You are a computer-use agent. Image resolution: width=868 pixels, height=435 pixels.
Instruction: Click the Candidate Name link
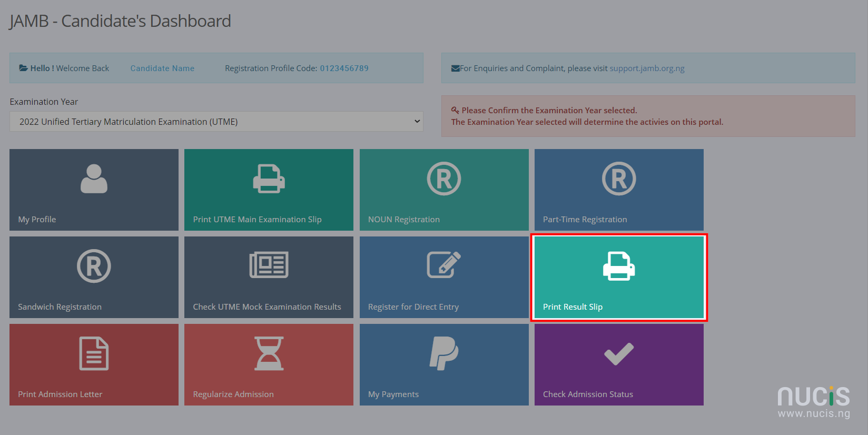coord(162,68)
